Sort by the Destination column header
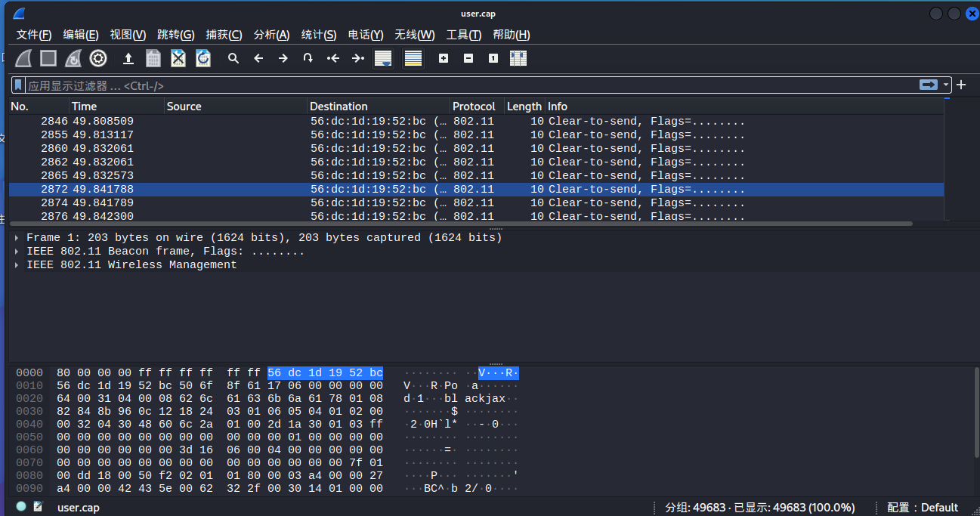The height and width of the screenshot is (516, 980). pyautogui.click(x=379, y=107)
